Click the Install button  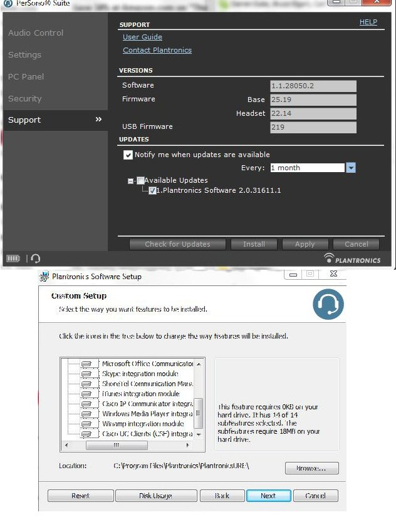(254, 244)
